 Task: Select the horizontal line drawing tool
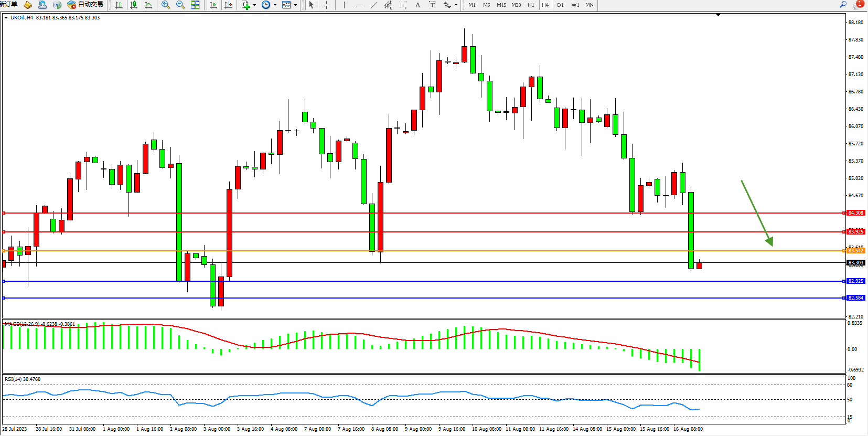[359, 5]
